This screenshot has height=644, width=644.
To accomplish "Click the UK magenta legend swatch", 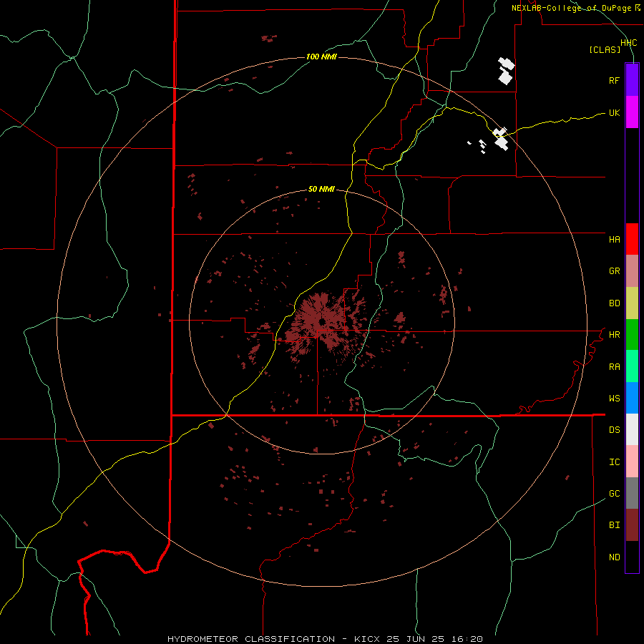I will click(x=632, y=112).
